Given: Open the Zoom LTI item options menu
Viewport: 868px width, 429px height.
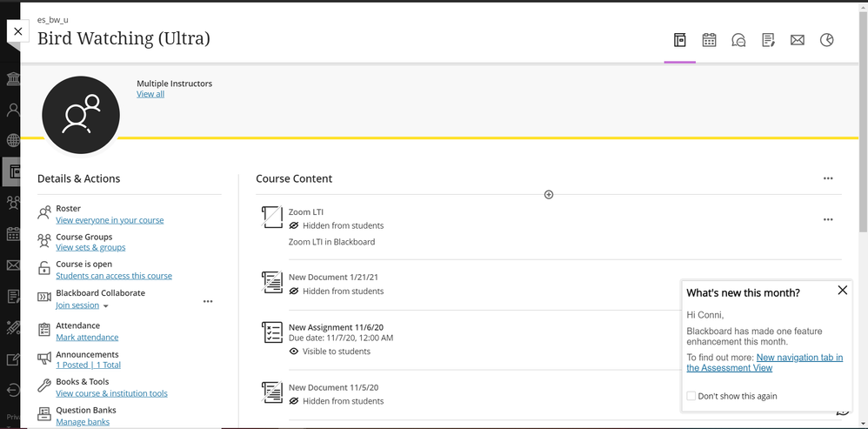Looking at the screenshot, I should click(x=828, y=219).
